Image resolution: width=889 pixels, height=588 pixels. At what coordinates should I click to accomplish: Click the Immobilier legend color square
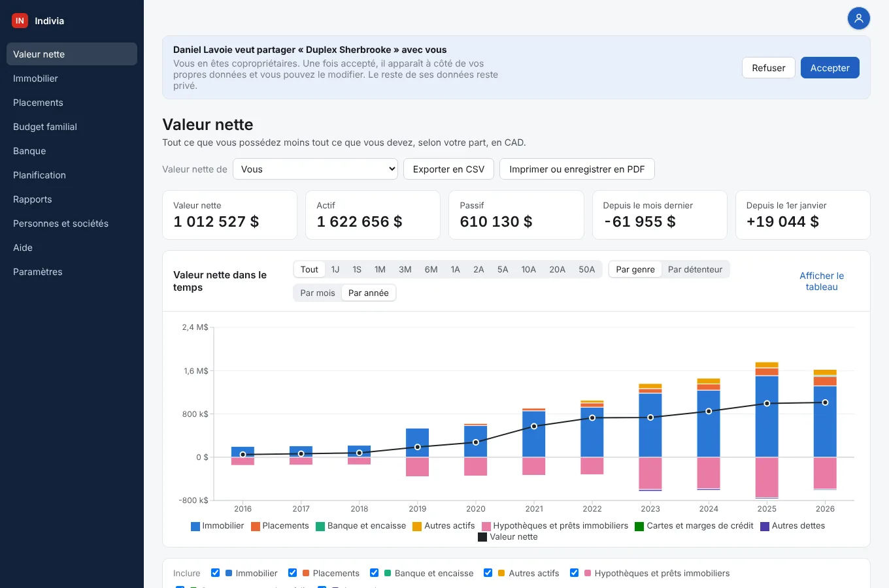coord(195,527)
